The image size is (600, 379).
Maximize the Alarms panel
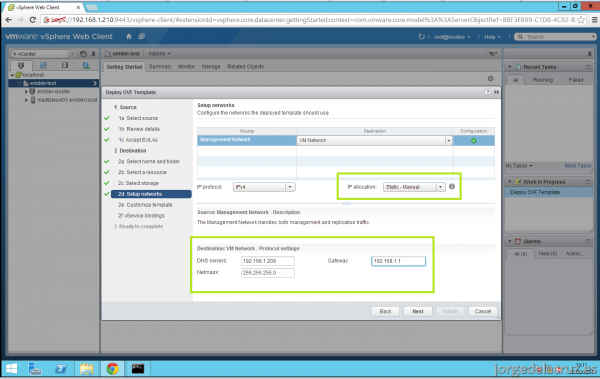coord(589,242)
